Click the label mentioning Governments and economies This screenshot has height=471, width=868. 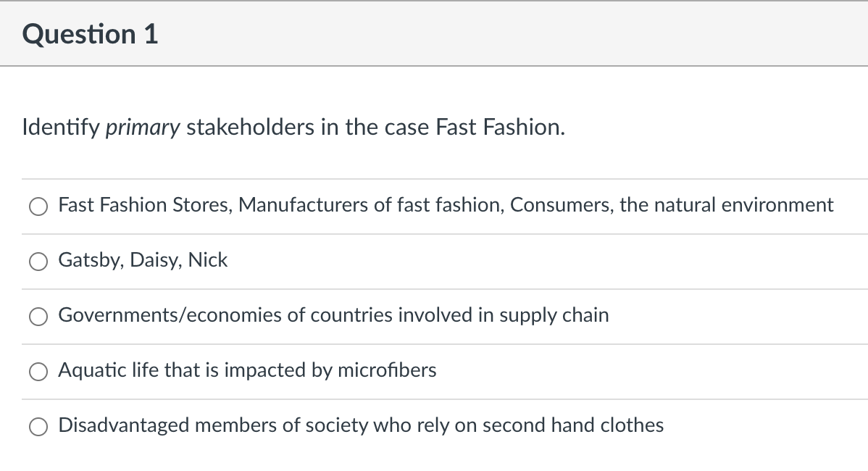333,316
